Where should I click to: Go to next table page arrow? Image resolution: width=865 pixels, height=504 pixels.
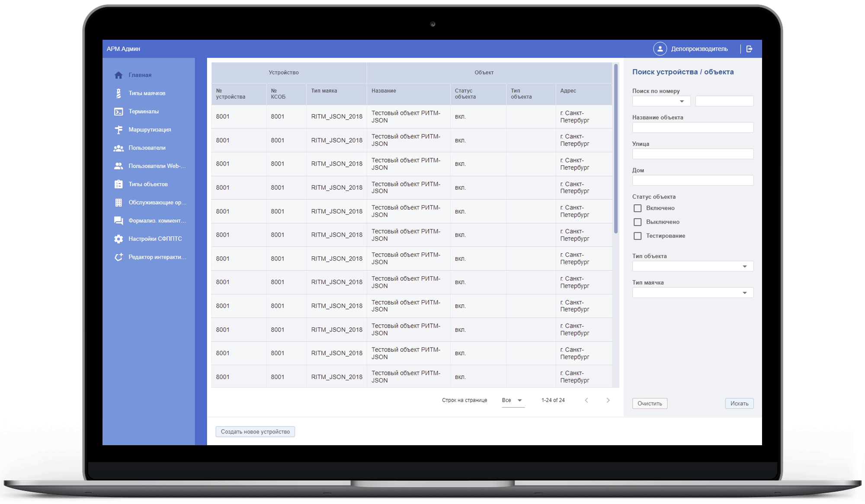(608, 400)
